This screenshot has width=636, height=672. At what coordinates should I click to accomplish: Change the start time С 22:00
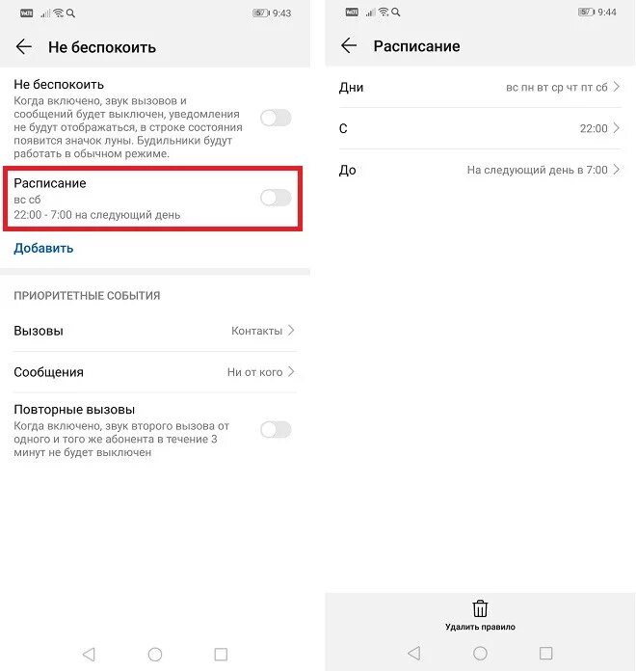[x=480, y=128]
